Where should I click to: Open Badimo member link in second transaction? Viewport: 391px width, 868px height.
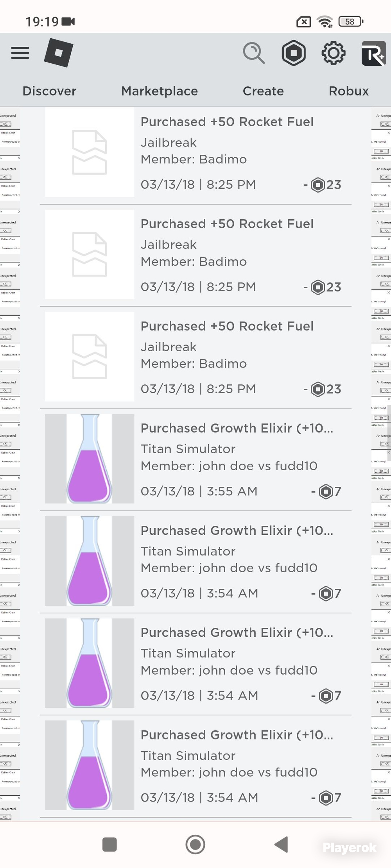pos(223,262)
